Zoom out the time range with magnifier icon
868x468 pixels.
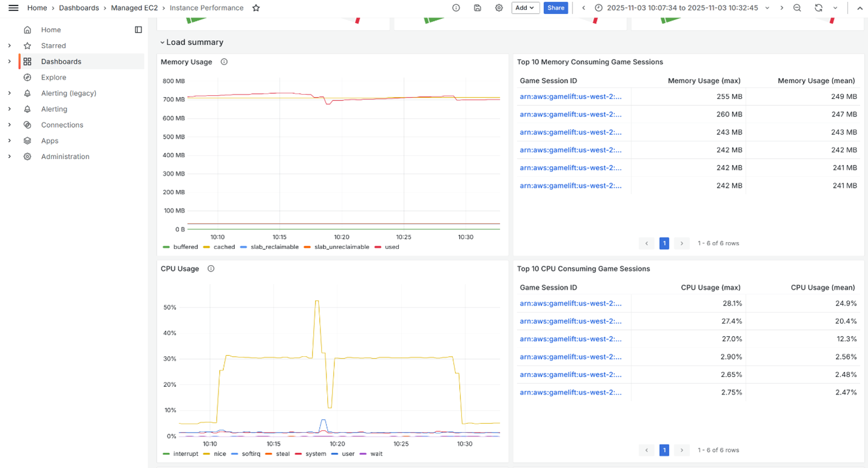pyautogui.click(x=797, y=8)
